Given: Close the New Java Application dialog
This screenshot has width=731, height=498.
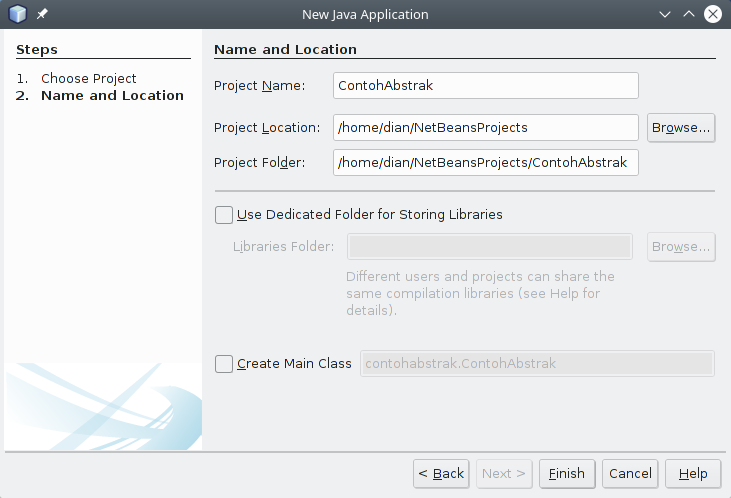Looking at the screenshot, I should point(713,14).
